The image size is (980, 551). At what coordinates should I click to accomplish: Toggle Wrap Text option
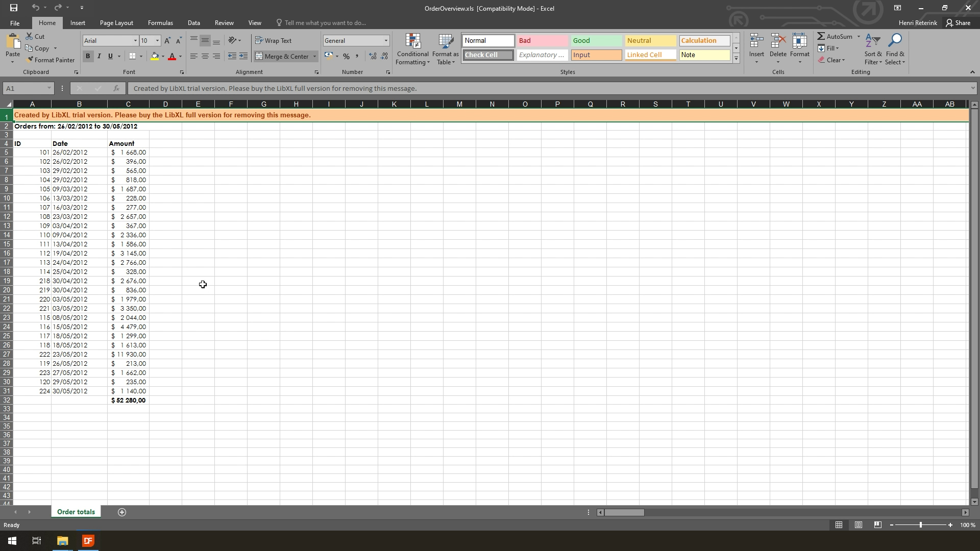click(273, 41)
